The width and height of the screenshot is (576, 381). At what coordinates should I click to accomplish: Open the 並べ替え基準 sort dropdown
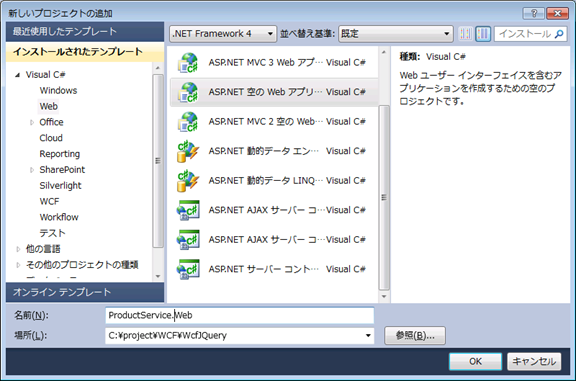tap(396, 34)
